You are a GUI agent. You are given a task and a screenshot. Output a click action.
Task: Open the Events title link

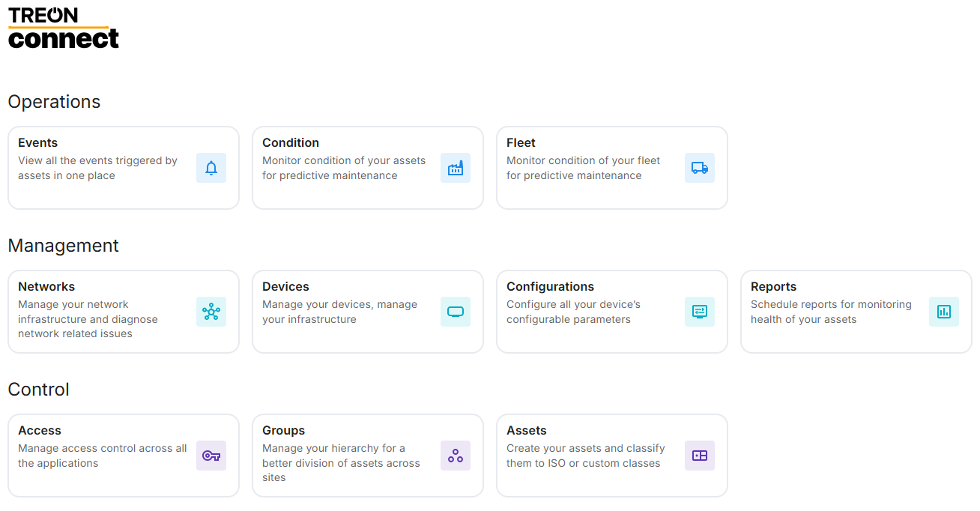pyautogui.click(x=38, y=142)
